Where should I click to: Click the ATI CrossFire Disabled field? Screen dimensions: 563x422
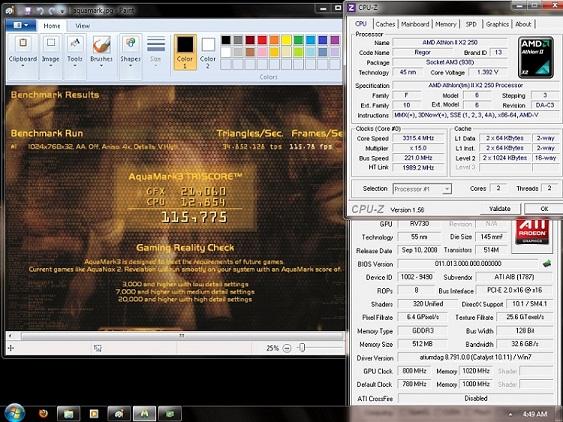475,399
